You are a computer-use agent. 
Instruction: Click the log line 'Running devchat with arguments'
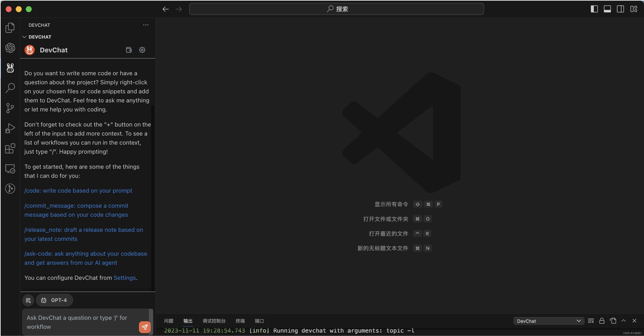click(289, 331)
